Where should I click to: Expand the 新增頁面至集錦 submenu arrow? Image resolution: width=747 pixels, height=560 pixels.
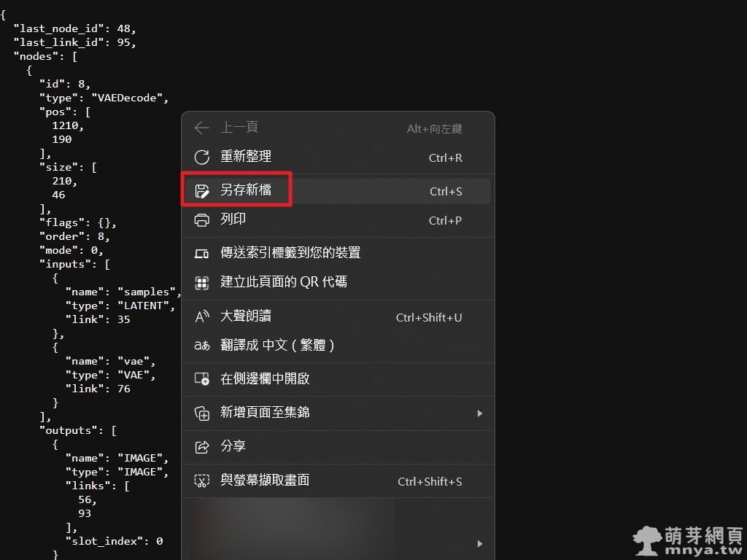pos(479,413)
